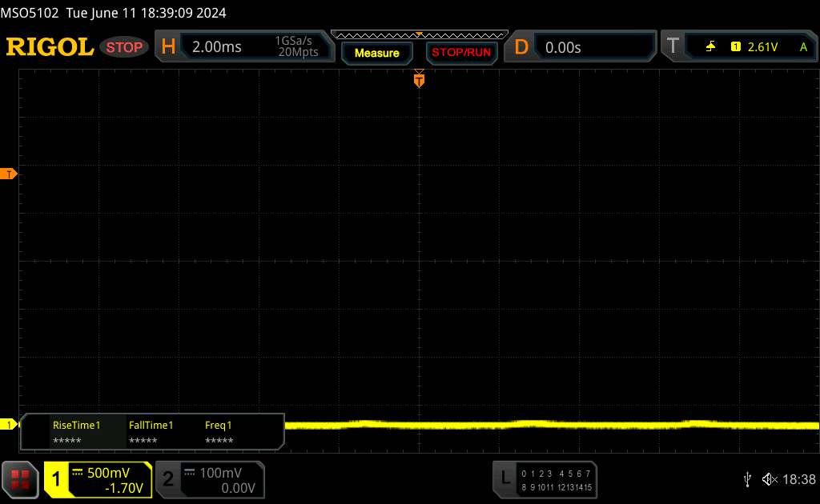This screenshot has height=504, width=820.
Task: Click the trigger source channel 1 badge
Action: pyautogui.click(x=735, y=47)
